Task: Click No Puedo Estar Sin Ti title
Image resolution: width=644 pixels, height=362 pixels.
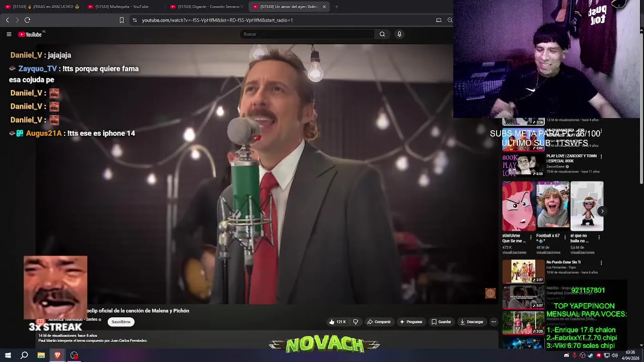Action: 563,262
